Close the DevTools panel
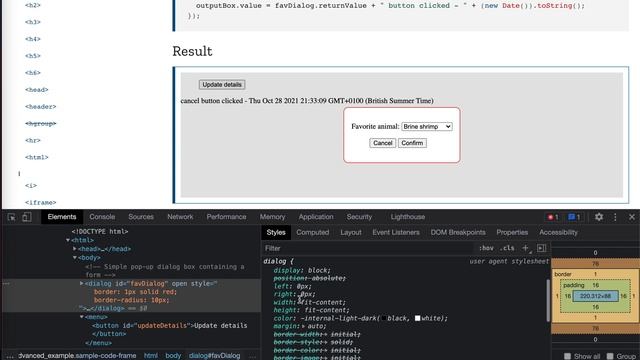The image size is (640, 360). pyautogui.click(x=631, y=217)
